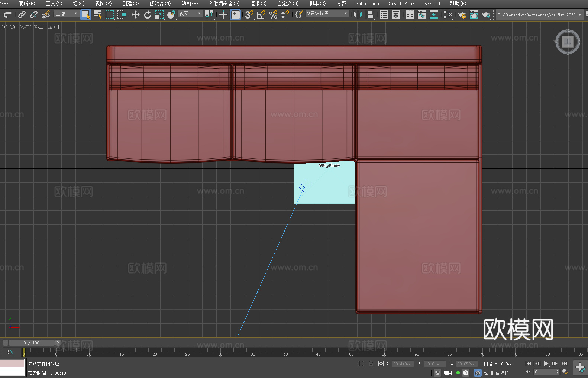Click viewport label [顶] view menu
Image resolution: width=588 pixels, height=378 pixels.
tap(14, 27)
